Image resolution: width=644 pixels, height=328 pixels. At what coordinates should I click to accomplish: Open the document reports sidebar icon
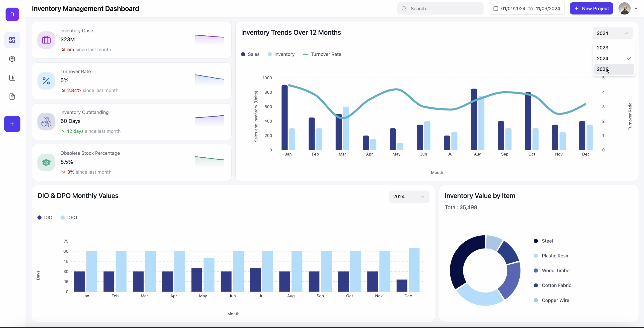(x=12, y=97)
